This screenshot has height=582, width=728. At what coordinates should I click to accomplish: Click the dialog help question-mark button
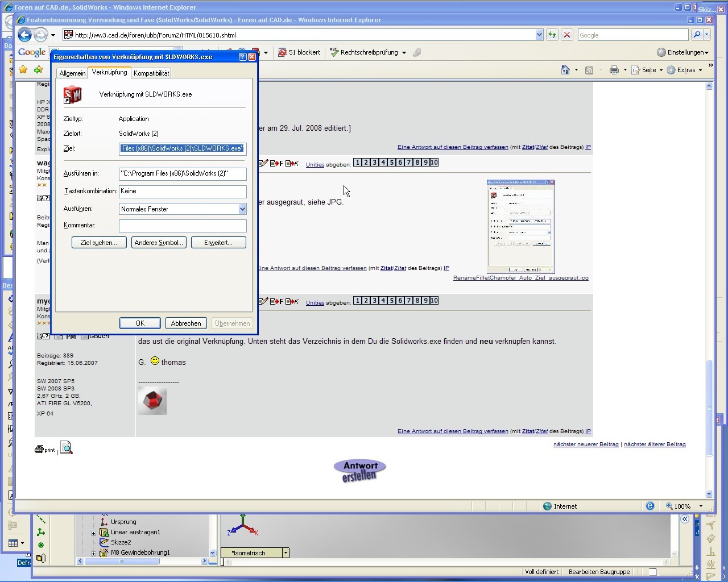pos(242,57)
